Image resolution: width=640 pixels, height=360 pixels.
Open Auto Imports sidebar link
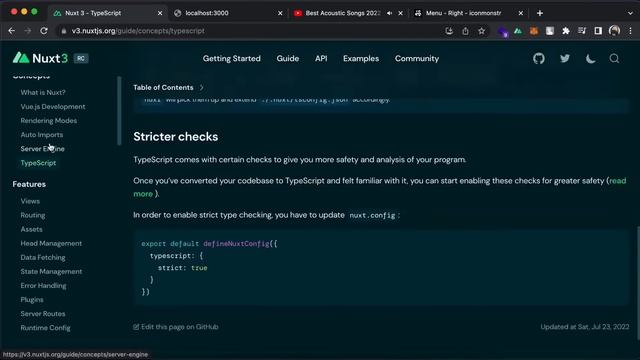pyautogui.click(x=42, y=135)
